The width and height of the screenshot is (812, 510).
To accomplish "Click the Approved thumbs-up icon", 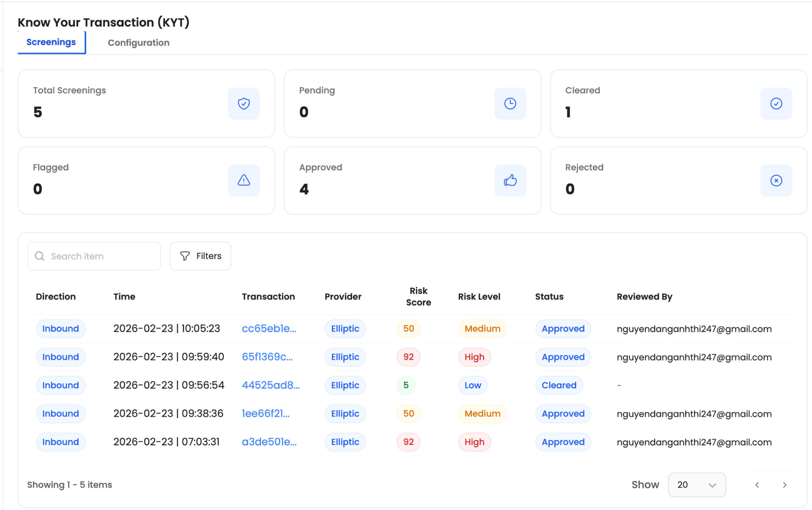I will tap(510, 181).
